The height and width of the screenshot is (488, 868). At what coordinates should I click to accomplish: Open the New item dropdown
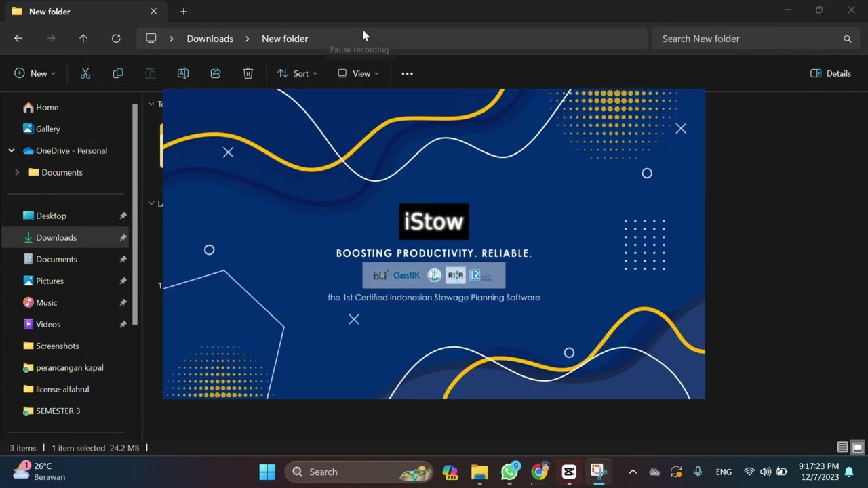point(35,73)
